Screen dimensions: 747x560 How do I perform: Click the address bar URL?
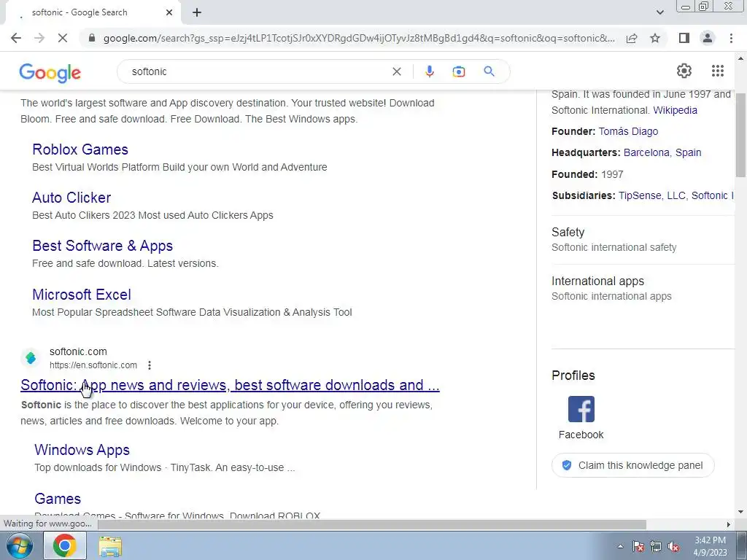click(359, 38)
